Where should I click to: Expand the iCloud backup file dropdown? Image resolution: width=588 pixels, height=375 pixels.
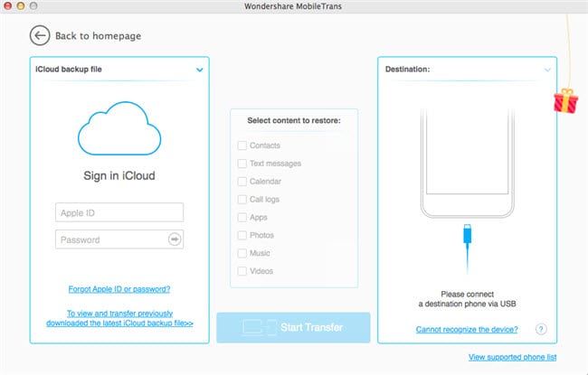pyautogui.click(x=200, y=70)
